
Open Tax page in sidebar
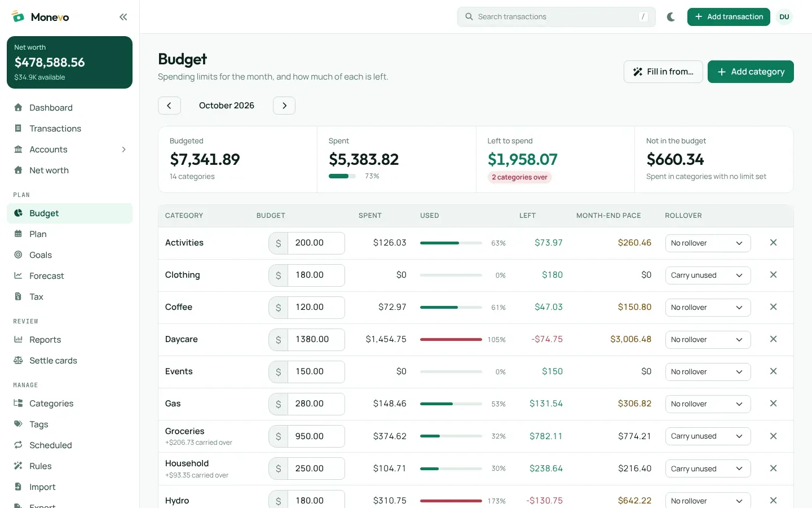pyautogui.click(x=69, y=297)
